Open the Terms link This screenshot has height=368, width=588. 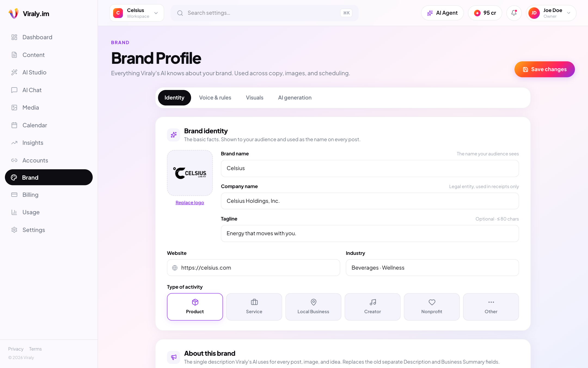[x=35, y=349]
